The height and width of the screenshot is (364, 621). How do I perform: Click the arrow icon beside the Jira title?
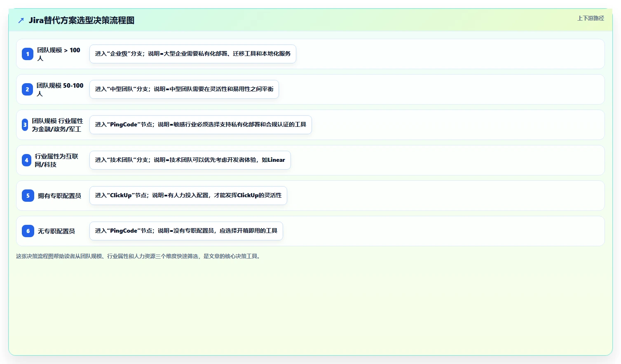point(21,20)
